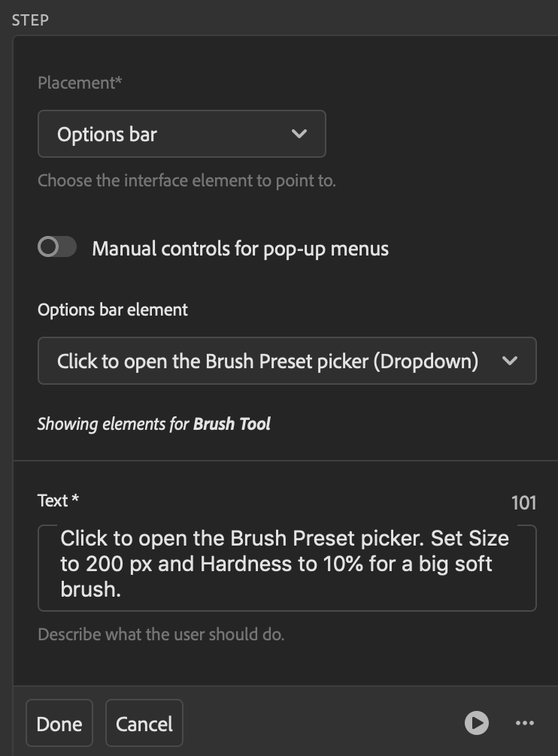The height and width of the screenshot is (756, 558).
Task: Click inside the step Text field
Action: pos(287,567)
